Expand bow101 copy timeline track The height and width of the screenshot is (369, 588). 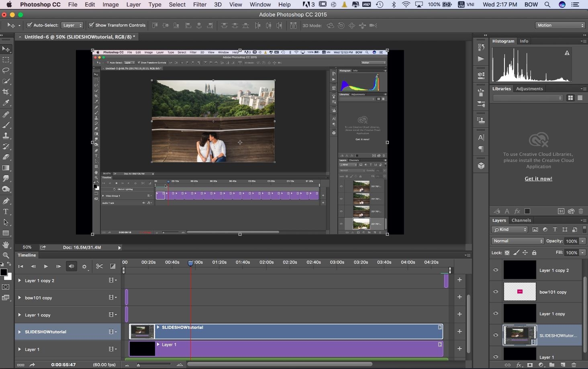click(x=19, y=298)
